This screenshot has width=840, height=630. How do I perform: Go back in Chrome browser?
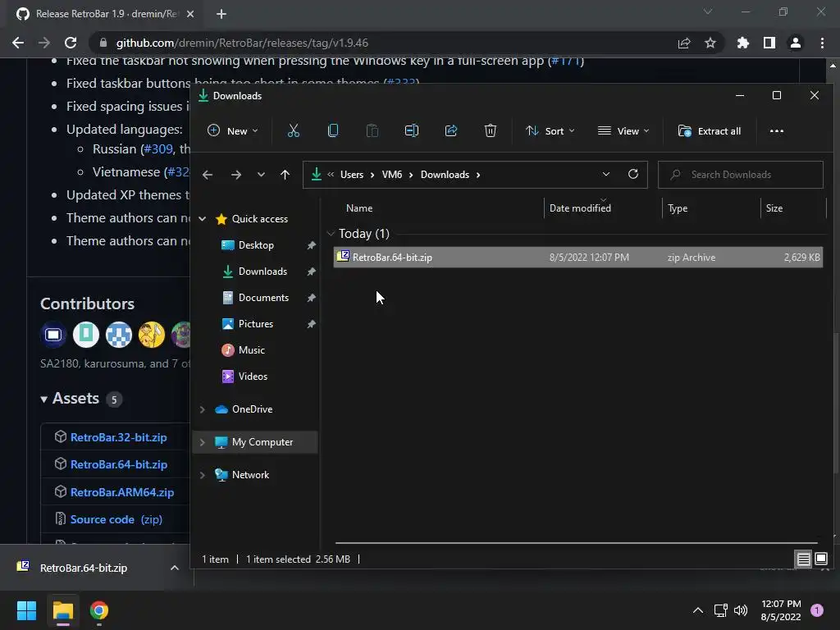[18, 43]
